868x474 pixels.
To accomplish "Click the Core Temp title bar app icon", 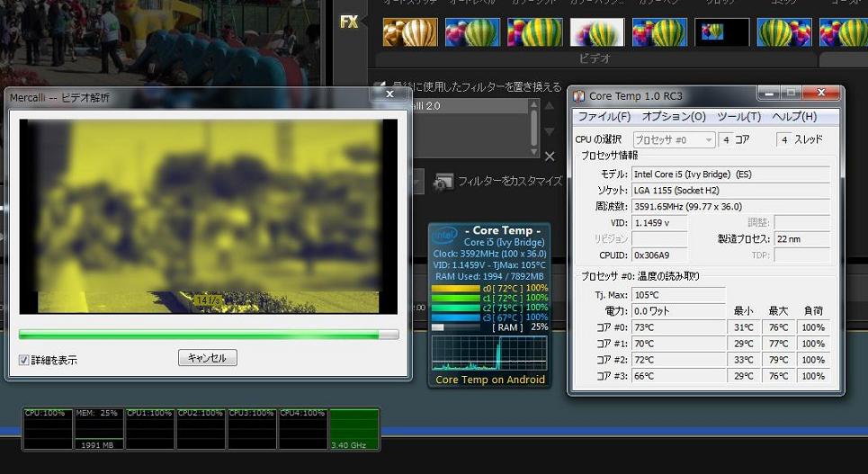I will pyautogui.click(x=578, y=96).
